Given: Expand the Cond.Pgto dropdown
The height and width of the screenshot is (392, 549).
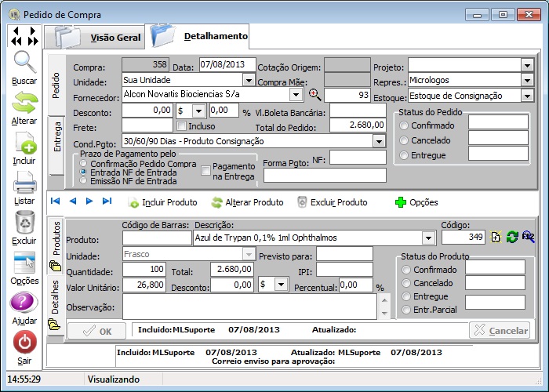Looking at the screenshot, I should coord(379,140).
